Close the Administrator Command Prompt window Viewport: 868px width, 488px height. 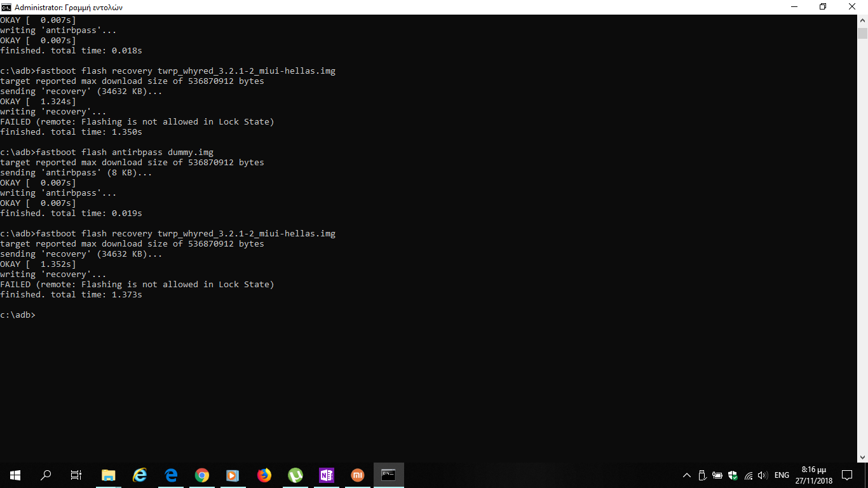[853, 7]
